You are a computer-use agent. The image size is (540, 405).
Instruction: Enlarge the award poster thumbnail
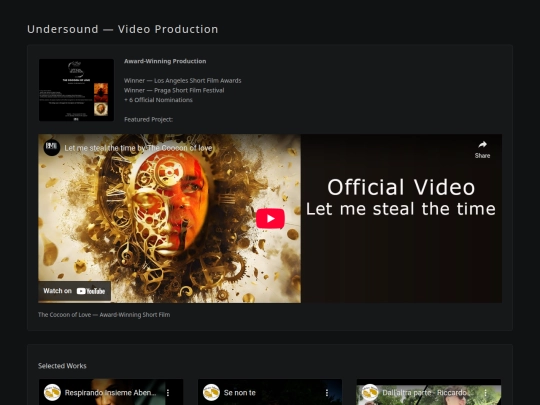(x=76, y=90)
